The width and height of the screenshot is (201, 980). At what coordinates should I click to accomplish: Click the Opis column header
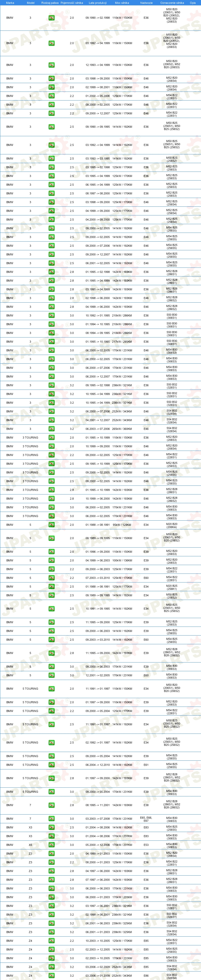coord(193,3)
